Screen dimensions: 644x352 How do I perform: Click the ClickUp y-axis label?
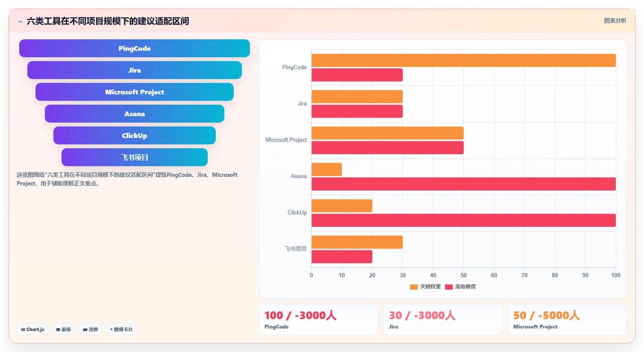297,212
